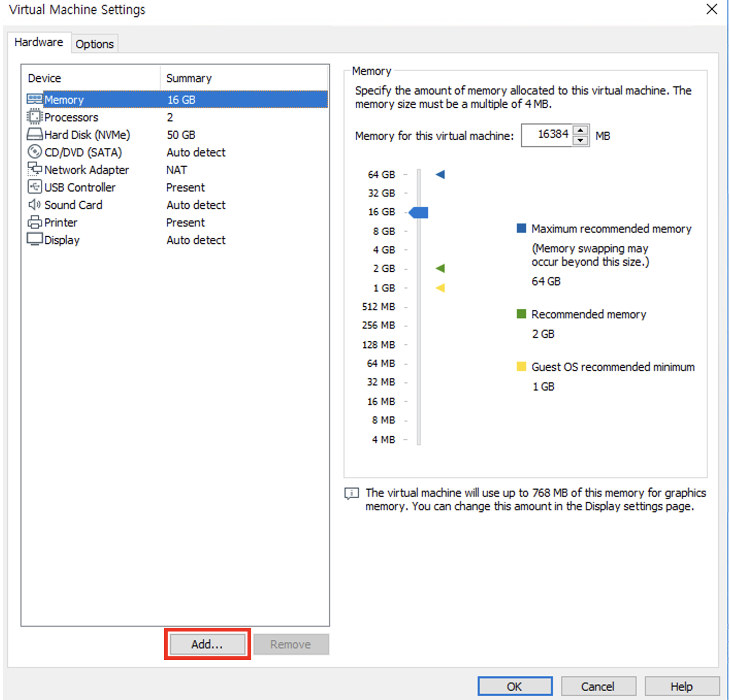
Task: Select the Sound Card row label
Action: pos(73,205)
